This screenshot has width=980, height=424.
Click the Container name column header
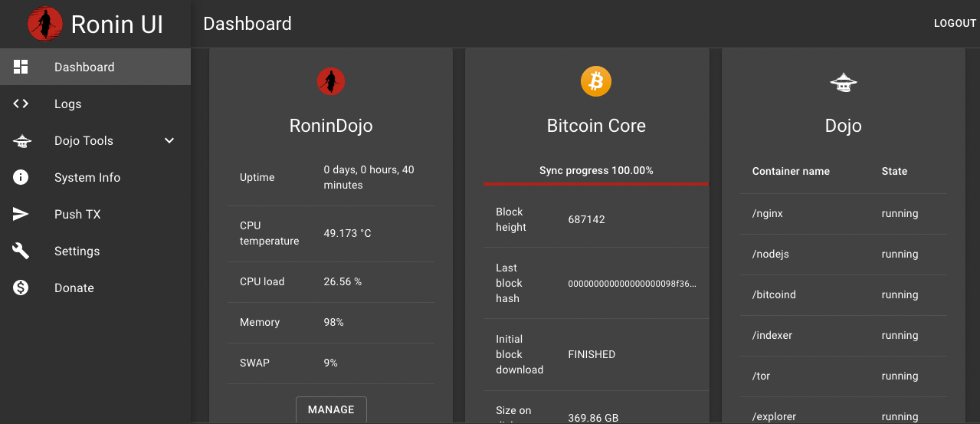coord(791,171)
